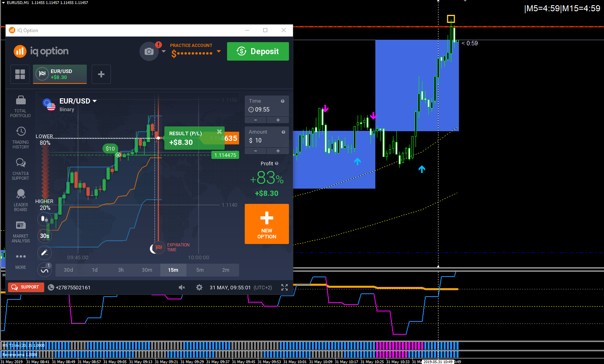
Task: Click the New Option button
Action: [267, 224]
